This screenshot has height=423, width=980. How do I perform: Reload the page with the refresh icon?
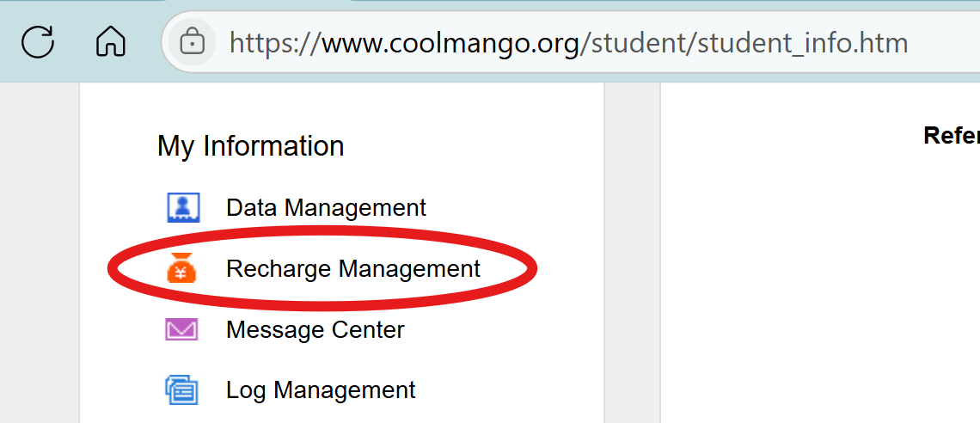38,42
